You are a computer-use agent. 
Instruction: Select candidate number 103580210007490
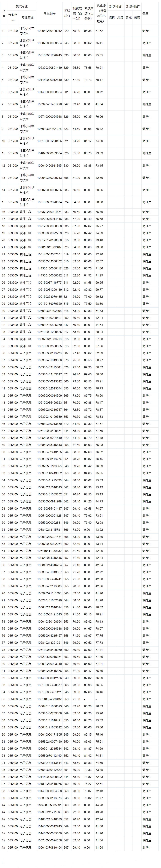point(49,742)
